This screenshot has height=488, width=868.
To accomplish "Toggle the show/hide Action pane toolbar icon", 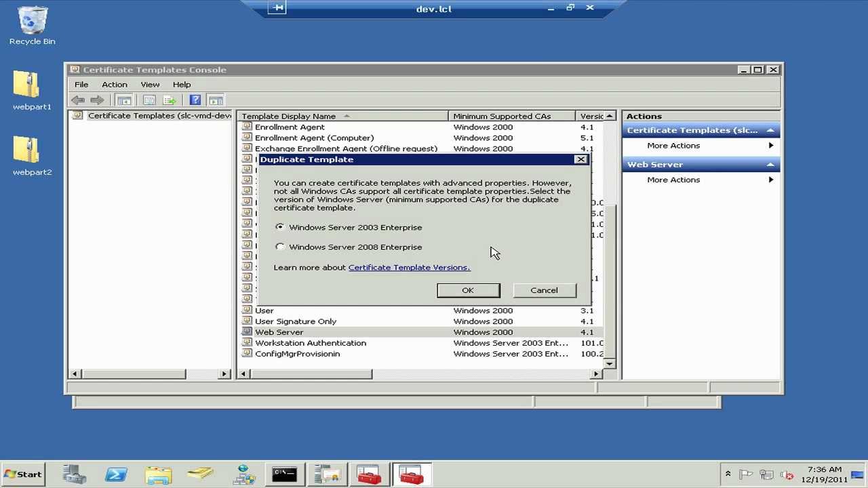I will pos(216,100).
